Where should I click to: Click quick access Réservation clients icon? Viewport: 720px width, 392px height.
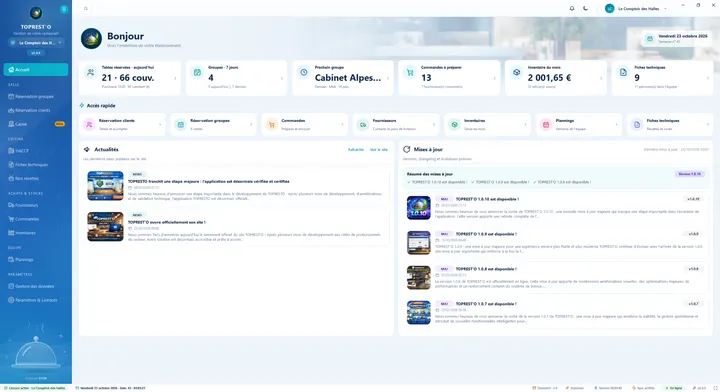pos(89,124)
